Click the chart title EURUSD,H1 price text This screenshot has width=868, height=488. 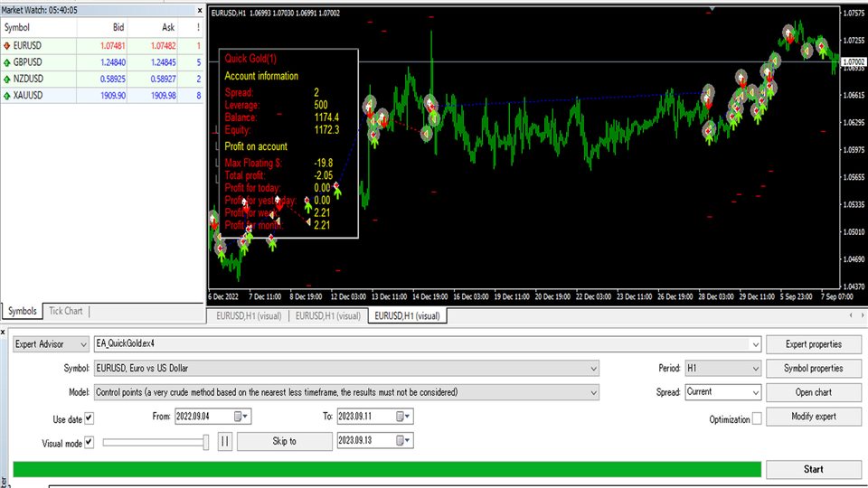click(275, 14)
